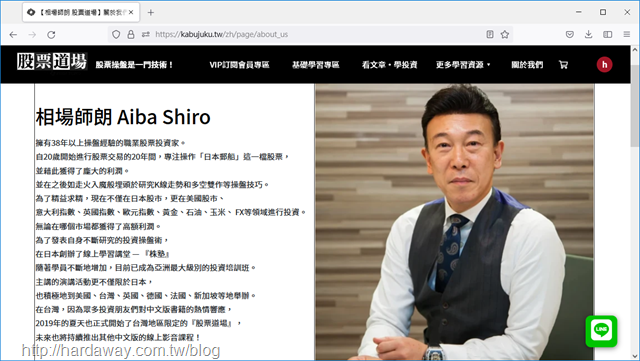Toggle reader view icon in address bar
640x361 pixels.
coord(490,34)
